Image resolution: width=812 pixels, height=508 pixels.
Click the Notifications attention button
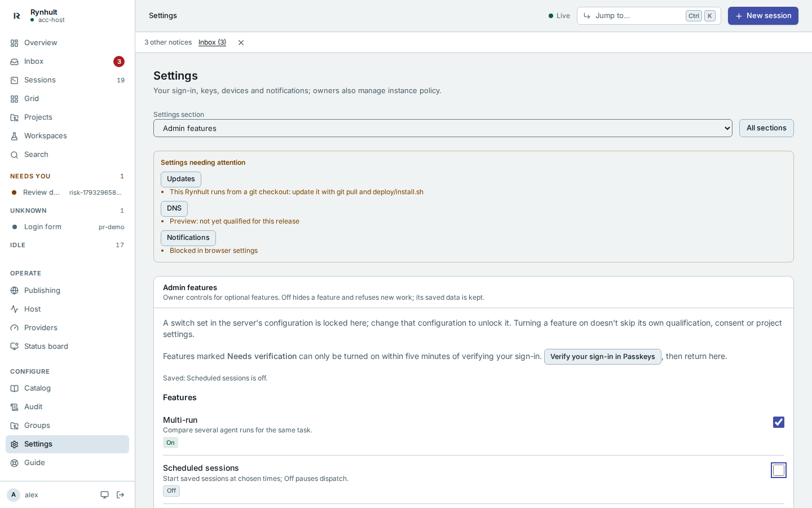(188, 238)
